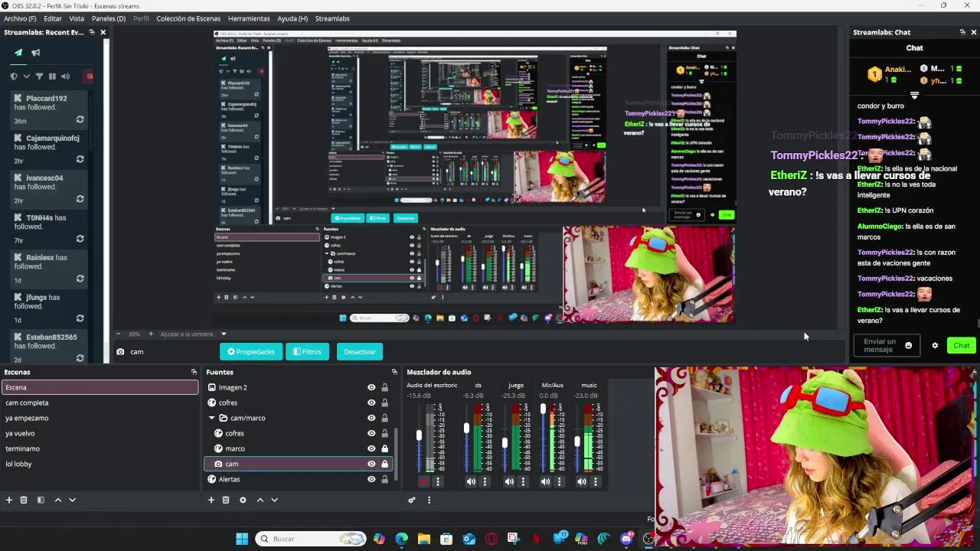The image size is (980, 551).
Task: Lock the Imagen 2 source
Action: point(384,387)
